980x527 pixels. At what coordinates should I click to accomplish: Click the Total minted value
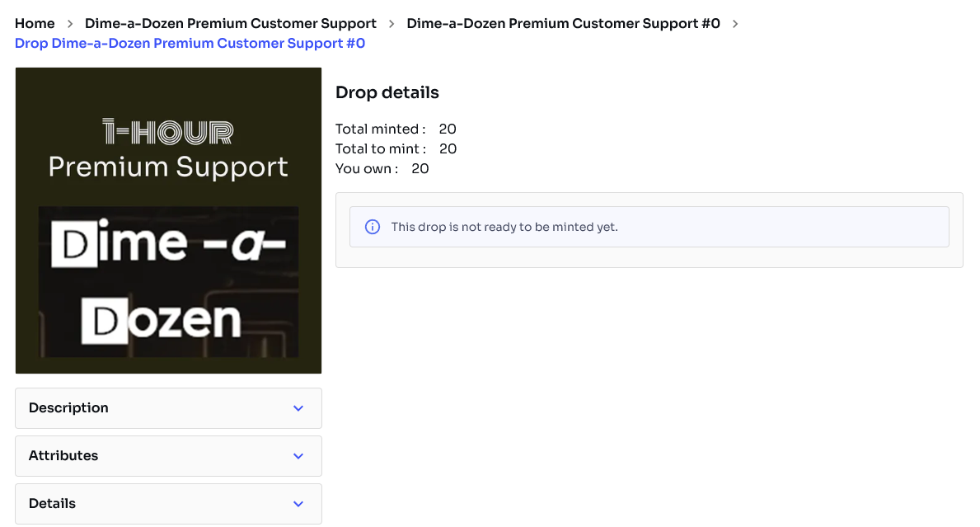pyautogui.click(x=448, y=129)
